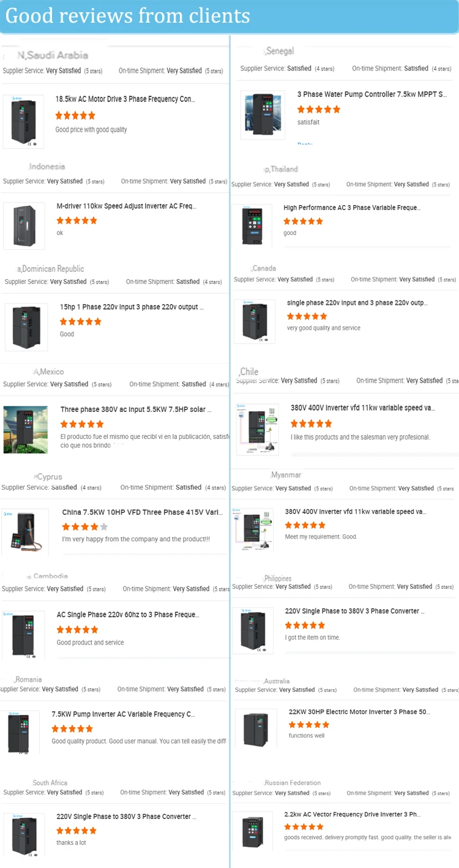The image size is (459, 868).
Task: Open the "220V Single Phase to 380V" Philippines review title
Action: [354, 611]
